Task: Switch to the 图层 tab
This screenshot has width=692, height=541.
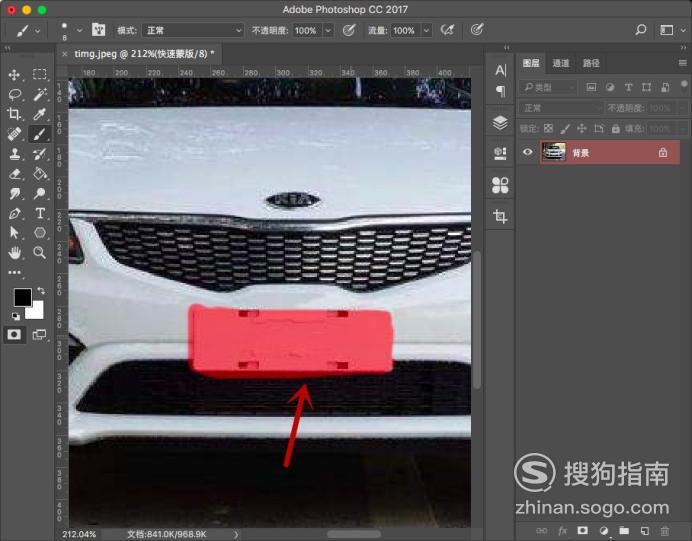Action: click(x=531, y=63)
